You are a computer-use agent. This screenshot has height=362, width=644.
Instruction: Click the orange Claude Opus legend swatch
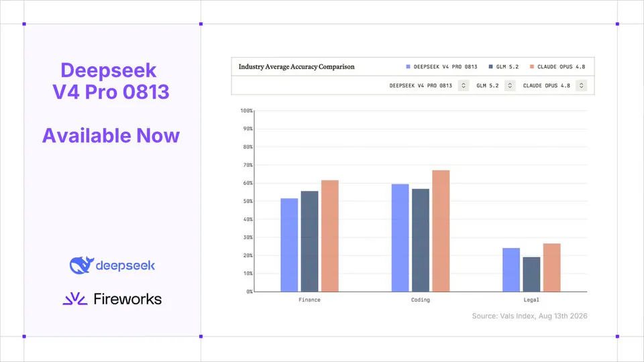(x=532, y=66)
